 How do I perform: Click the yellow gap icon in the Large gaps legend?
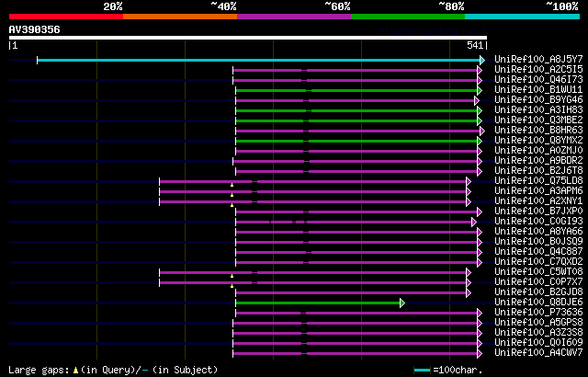click(x=75, y=371)
